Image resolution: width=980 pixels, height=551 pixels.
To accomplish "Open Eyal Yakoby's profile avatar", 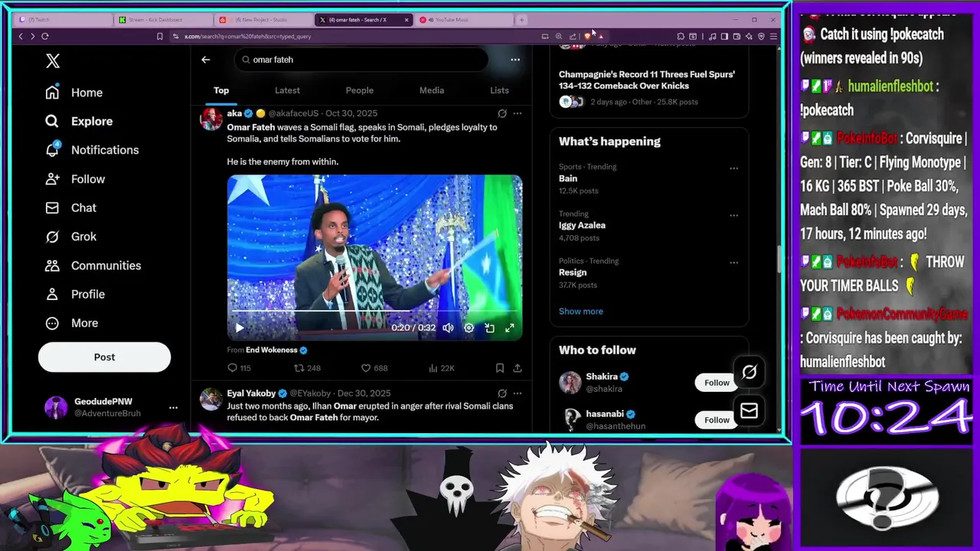I will point(211,399).
